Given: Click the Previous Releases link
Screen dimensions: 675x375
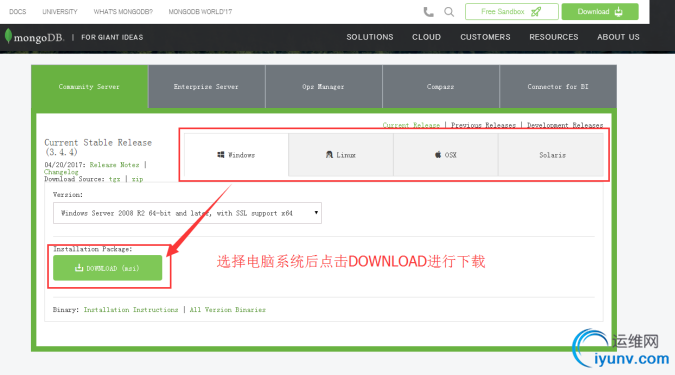Looking at the screenshot, I should 483,125.
